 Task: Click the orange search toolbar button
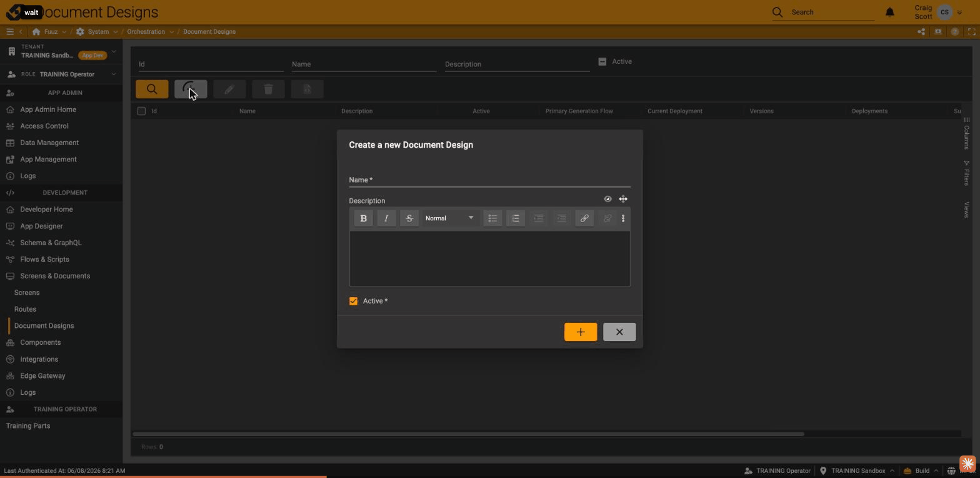[152, 89]
